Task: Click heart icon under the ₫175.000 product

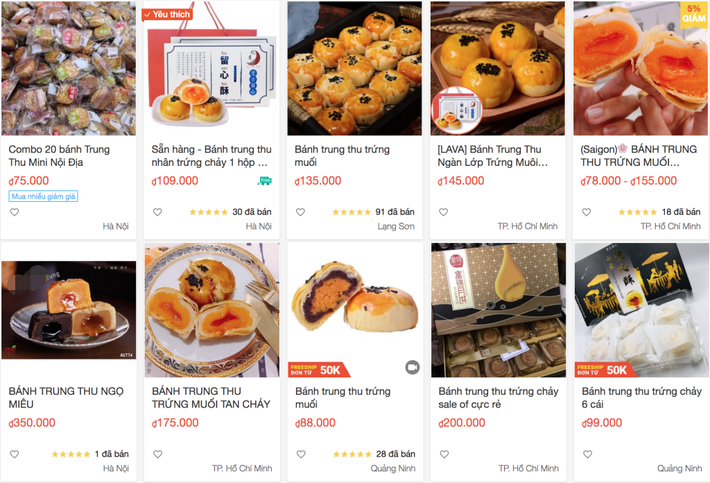Action: (157, 454)
